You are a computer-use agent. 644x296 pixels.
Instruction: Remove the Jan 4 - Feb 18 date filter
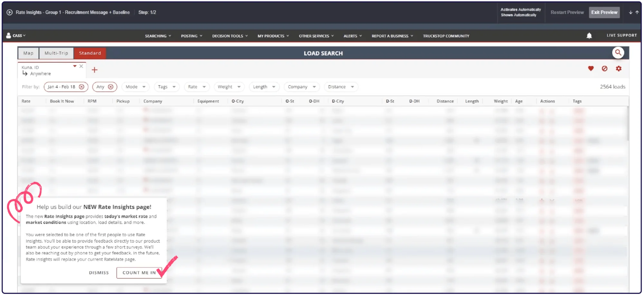tap(82, 87)
